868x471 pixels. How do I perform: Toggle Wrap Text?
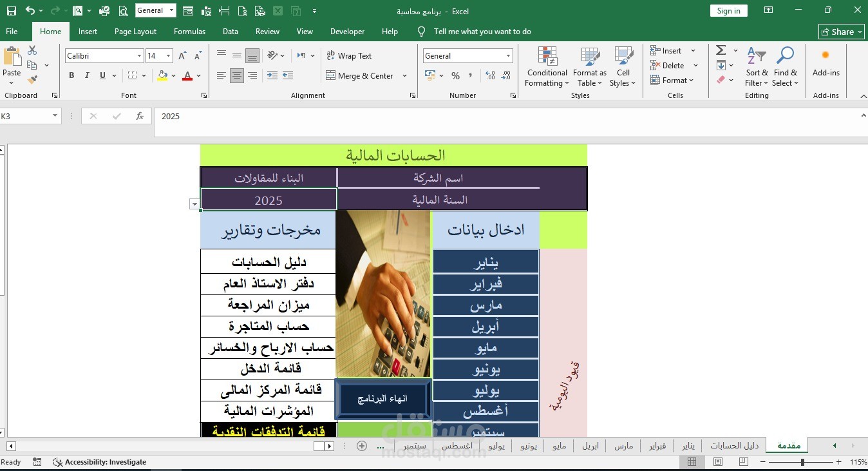click(x=349, y=56)
